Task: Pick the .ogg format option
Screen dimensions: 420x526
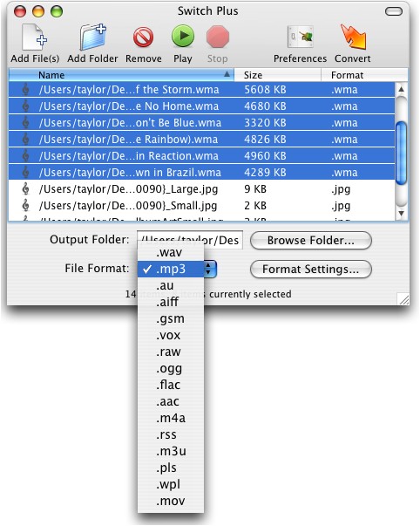Action: tap(171, 368)
